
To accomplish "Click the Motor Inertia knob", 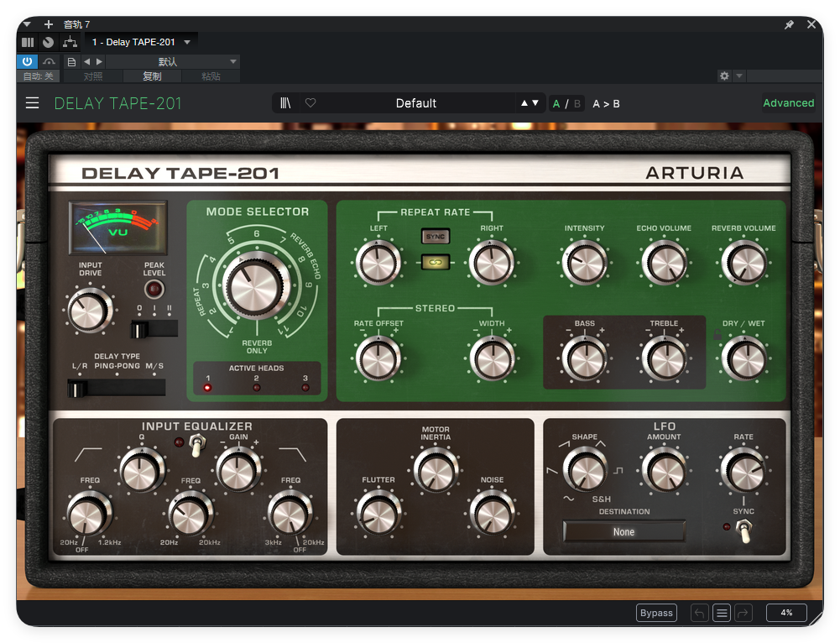I will (x=436, y=472).
